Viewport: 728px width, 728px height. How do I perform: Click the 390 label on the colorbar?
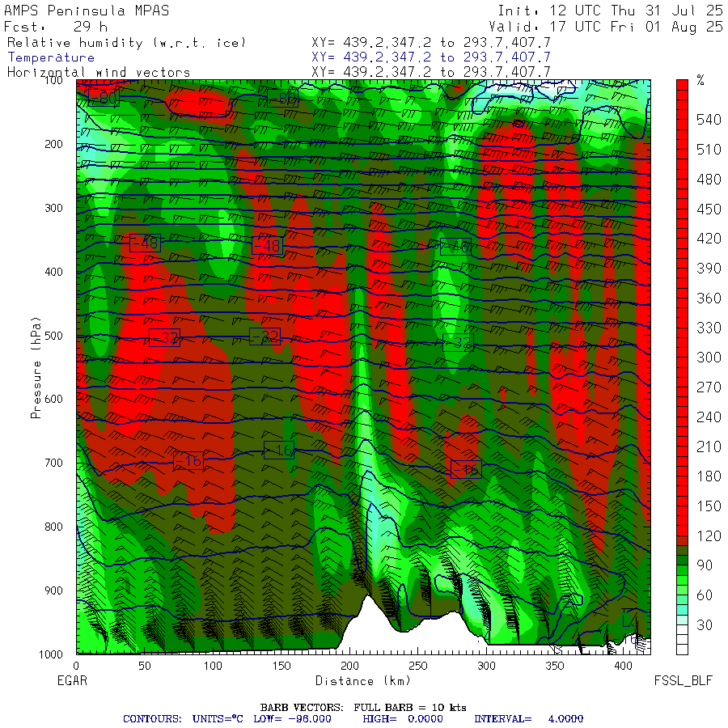(709, 269)
